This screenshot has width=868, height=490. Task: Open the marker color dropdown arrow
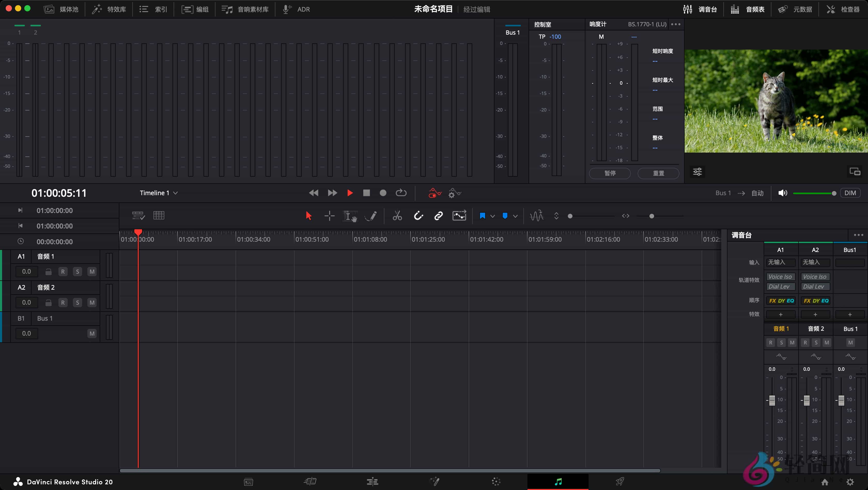492,216
